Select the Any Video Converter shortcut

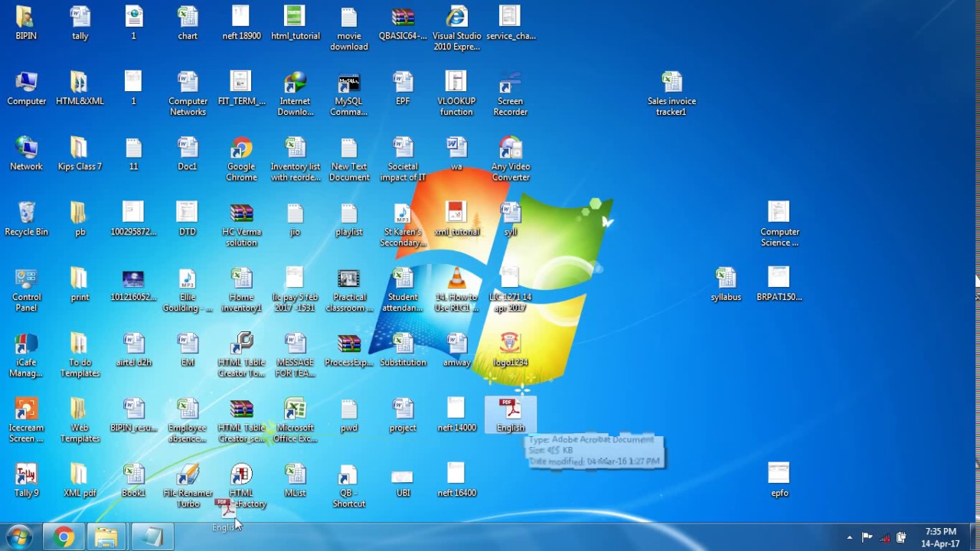point(510,147)
